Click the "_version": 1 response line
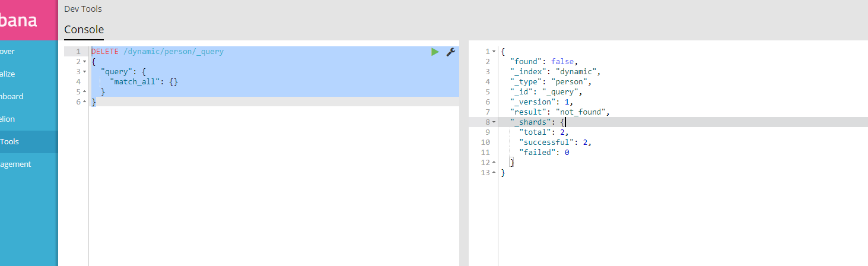Screen dimensions: 868x266 (x=542, y=102)
